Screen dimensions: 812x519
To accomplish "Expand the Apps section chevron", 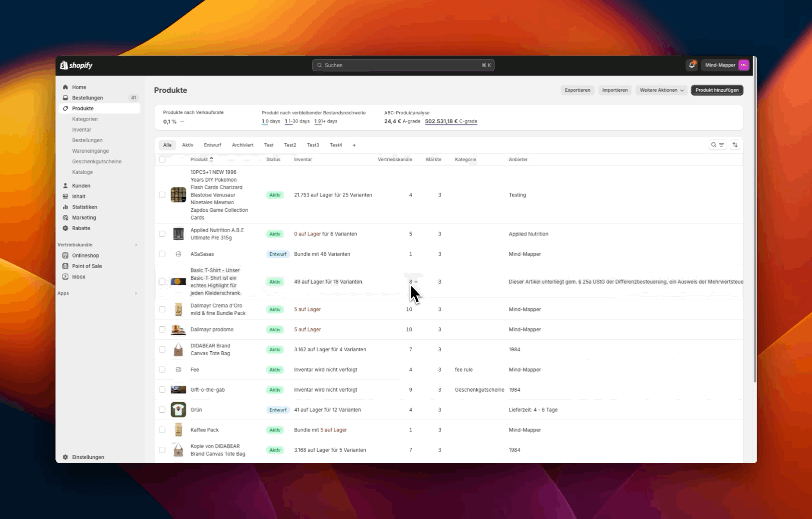I will coord(136,293).
